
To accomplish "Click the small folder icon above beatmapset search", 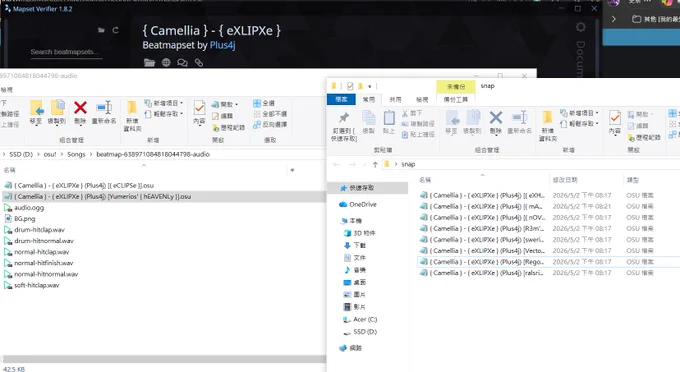I will coord(101,30).
